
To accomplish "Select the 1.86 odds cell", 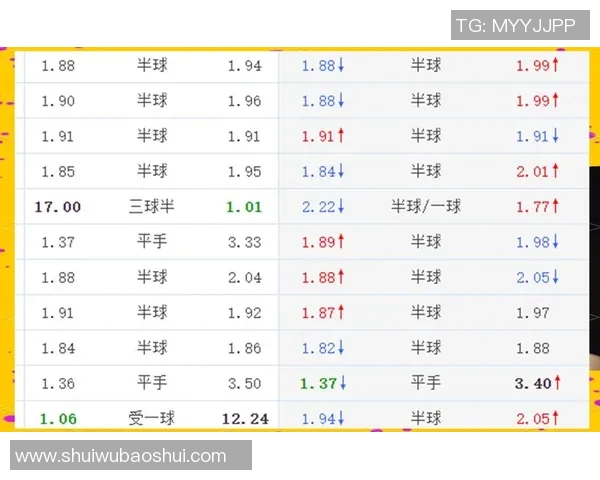I will click(x=245, y=348).
